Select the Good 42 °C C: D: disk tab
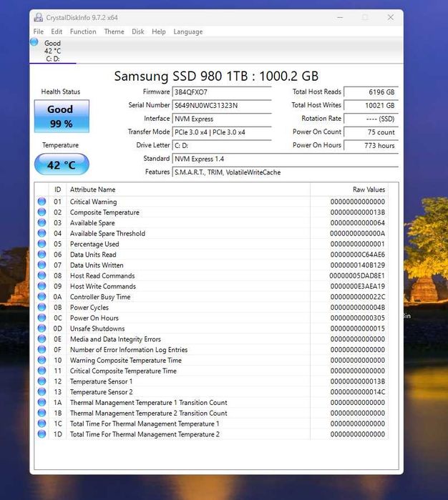 click(x=53, y=51)
